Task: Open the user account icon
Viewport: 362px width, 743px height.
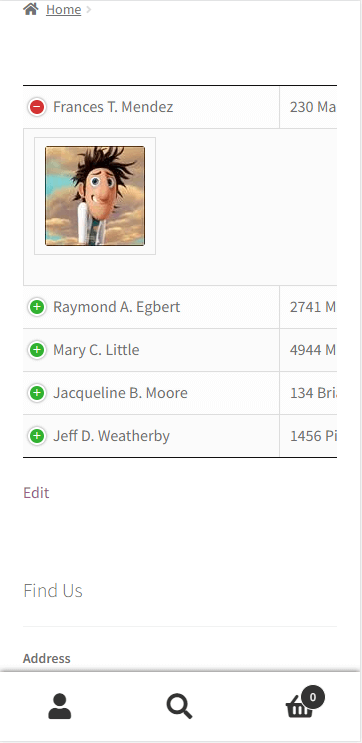Action: (60, 707)
